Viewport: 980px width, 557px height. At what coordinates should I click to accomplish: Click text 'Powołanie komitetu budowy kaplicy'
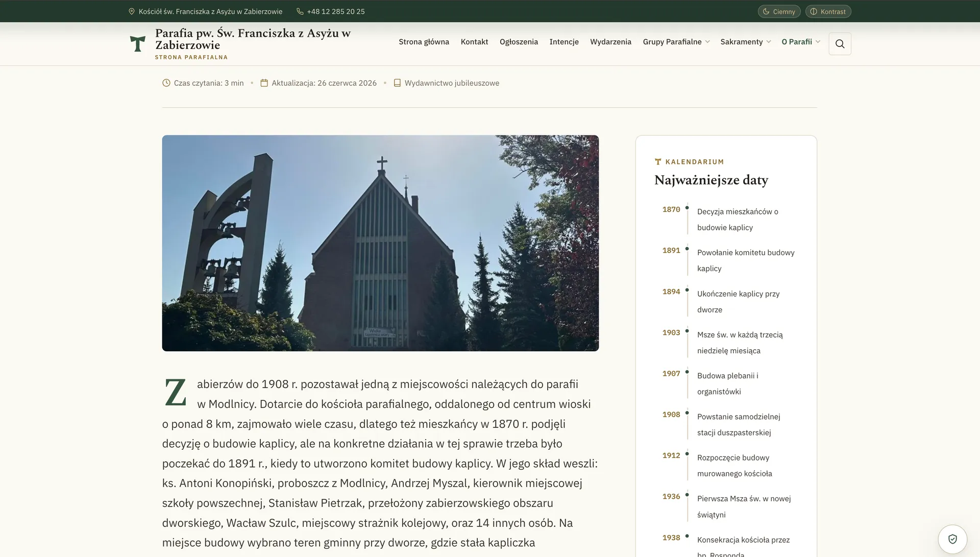(x=746, y=260)
